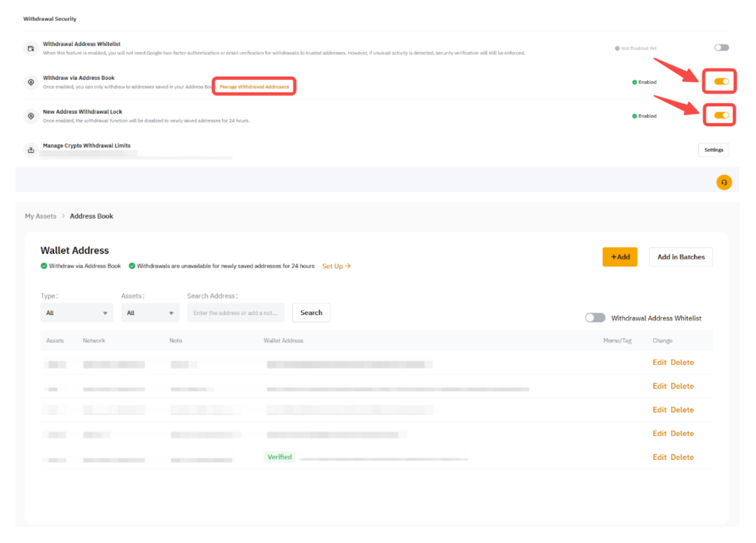
Task: Open the Type filter dropdown
Action: (77, 313)
